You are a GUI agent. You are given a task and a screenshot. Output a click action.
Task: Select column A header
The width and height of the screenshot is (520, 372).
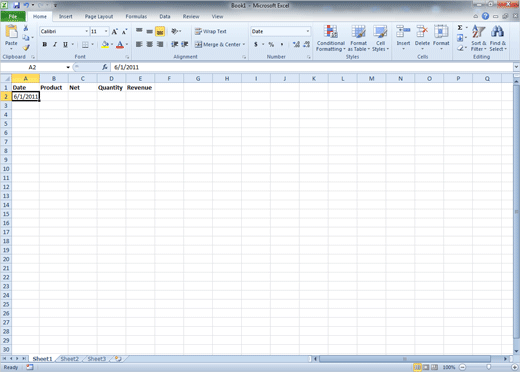tap(25, 79)
